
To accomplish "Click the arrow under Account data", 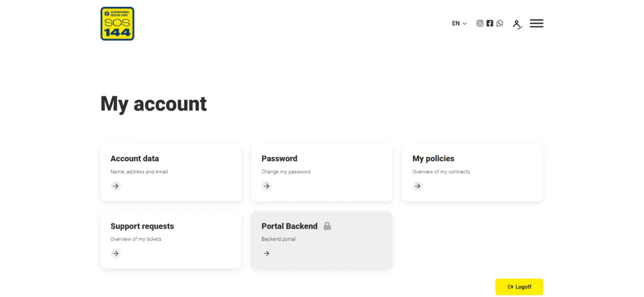I will coord(115,186).
